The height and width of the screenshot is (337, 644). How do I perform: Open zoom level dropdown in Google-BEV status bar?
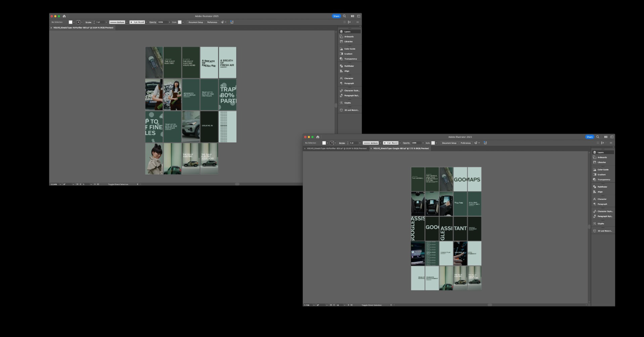tap(314, 305)
